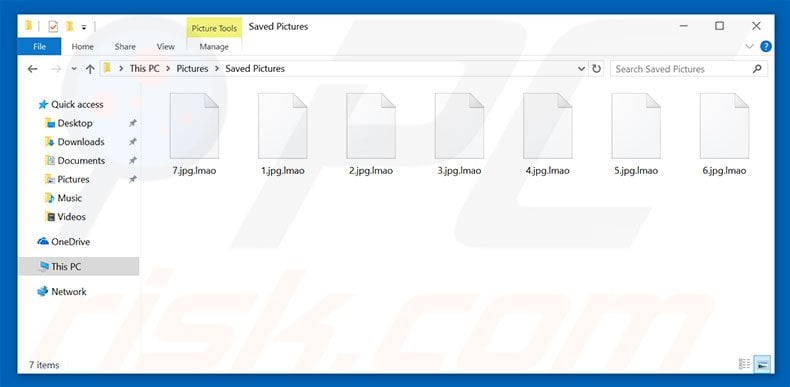
Task: Expand the ribbon with the chevron
Action: coord(750,47)
